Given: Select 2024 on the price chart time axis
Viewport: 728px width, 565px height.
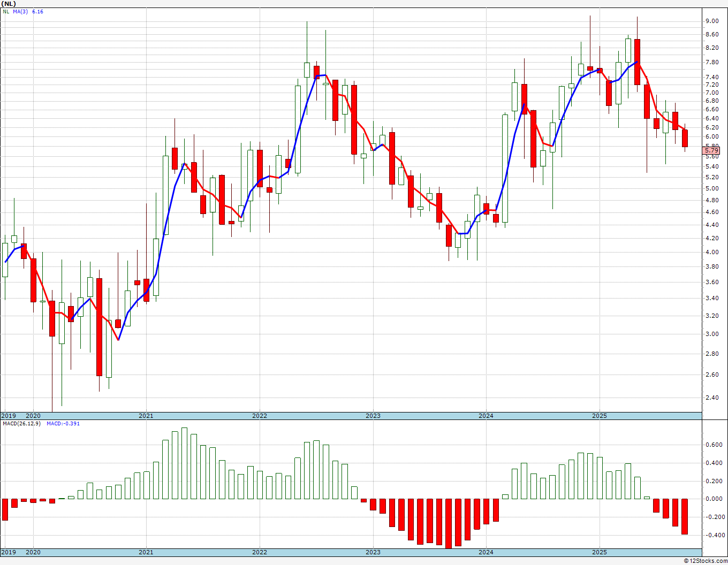Looking at the screenshot, I should pos(486,416).
